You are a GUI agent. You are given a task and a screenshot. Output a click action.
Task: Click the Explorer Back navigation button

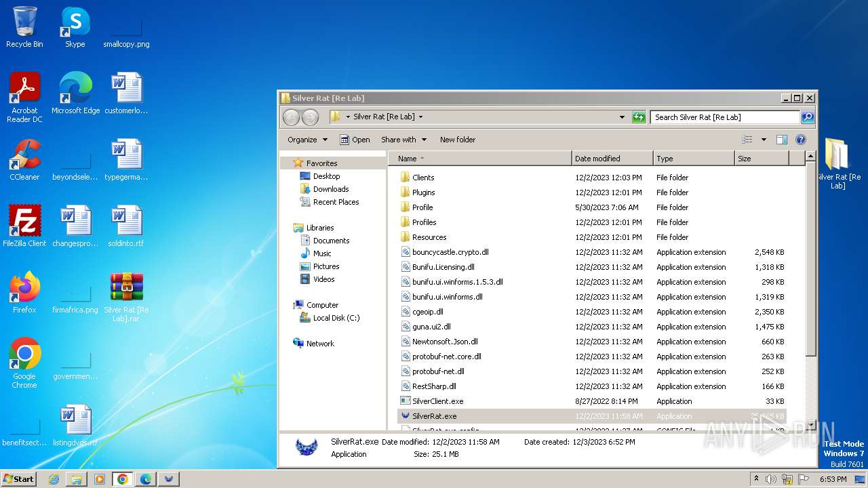[291, 117]
